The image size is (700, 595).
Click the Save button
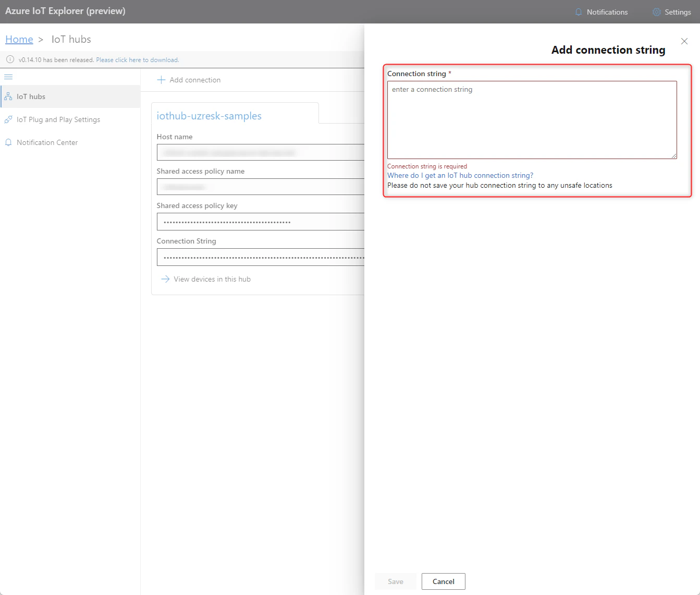[x=396, y=581]
